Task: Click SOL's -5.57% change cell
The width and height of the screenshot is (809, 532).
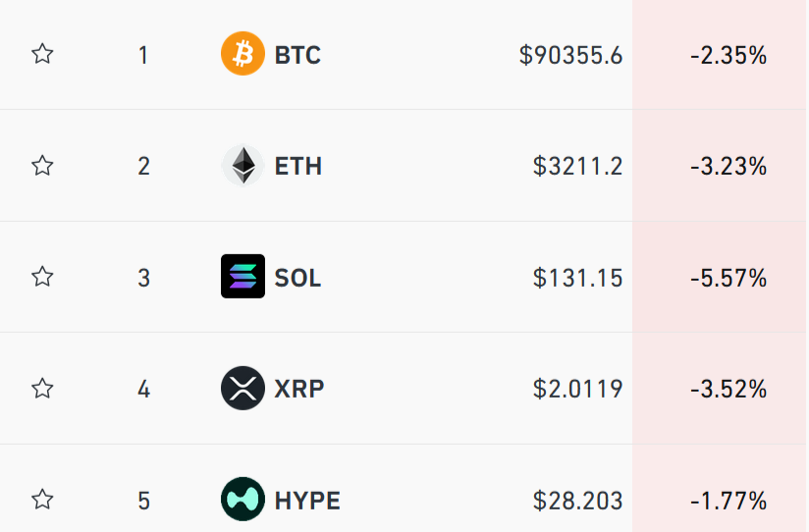Action: pos(728,278)
